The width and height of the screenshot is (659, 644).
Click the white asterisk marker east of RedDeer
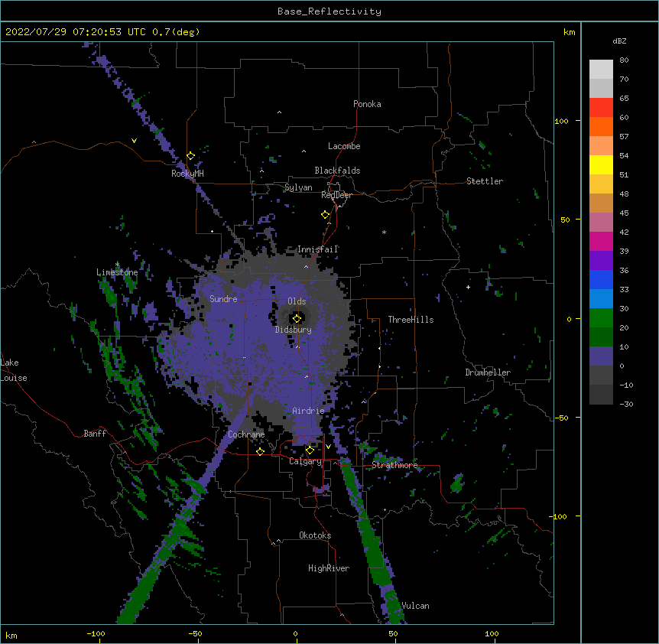coord(384,232)
